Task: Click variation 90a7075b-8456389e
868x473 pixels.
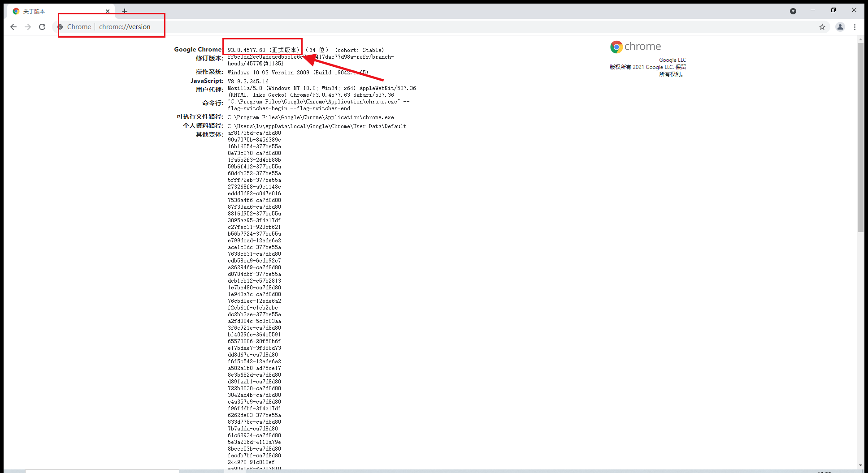Action: tap(254, 140)
